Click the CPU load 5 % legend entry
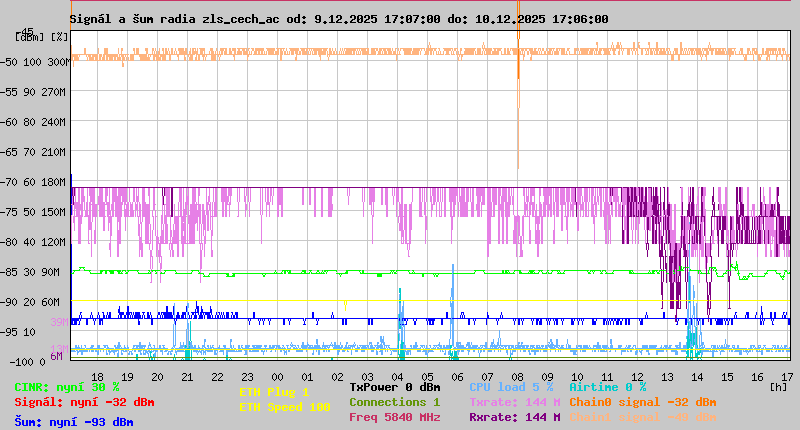Image resolution: width=800 pixels, height=430 pixels. 511,387
